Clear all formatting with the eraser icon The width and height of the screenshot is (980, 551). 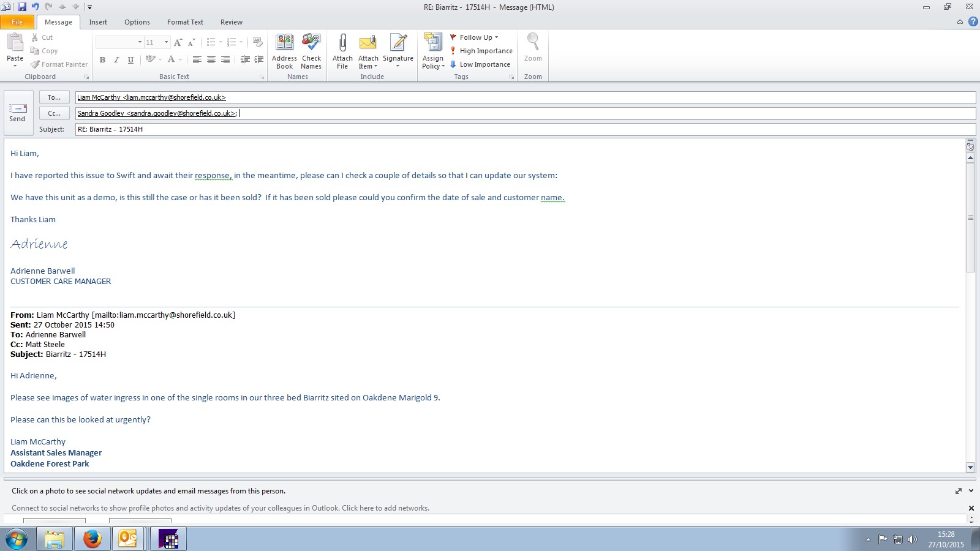click(x=258, y=42)
